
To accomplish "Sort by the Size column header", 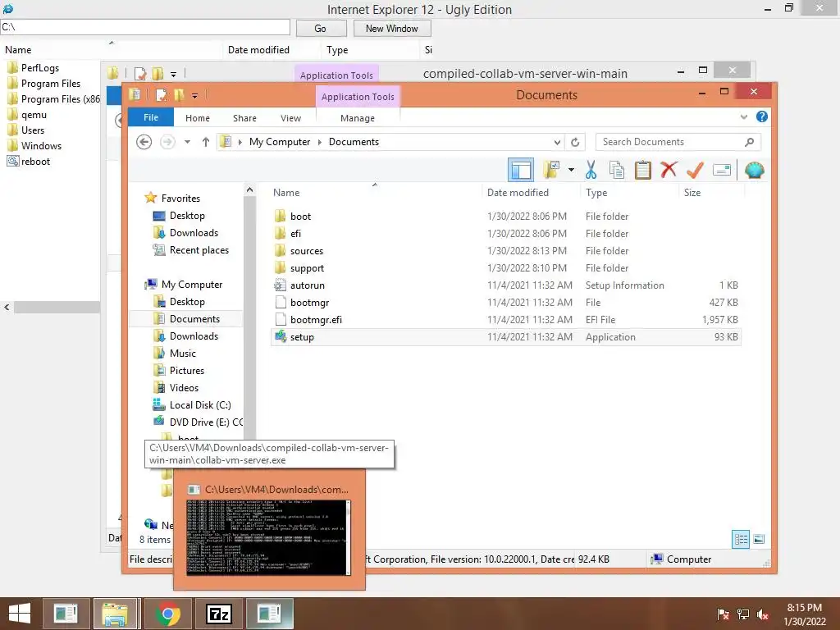I will pyautogui.click(x=711, y=192).
